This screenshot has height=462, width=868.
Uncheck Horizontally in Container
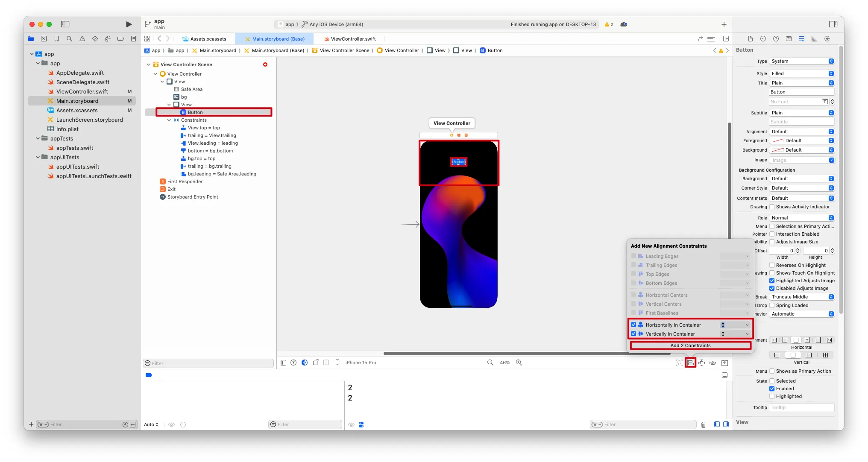click(x=633, y=325)
